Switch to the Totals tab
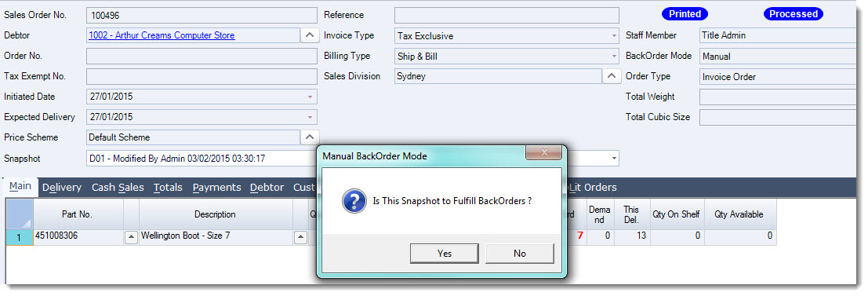Screen dimensions: 868x296 tap(168, 188)
